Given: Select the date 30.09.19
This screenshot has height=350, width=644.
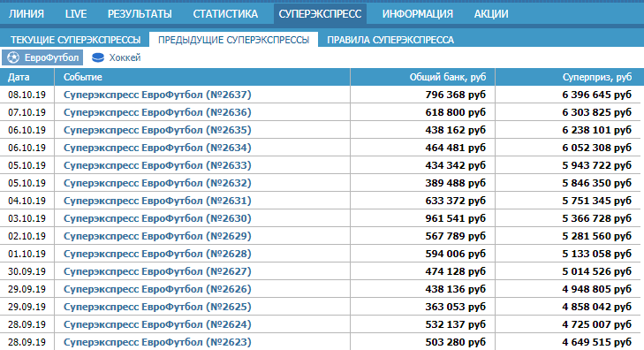Looking at the screenshot, I should (27, 271).
